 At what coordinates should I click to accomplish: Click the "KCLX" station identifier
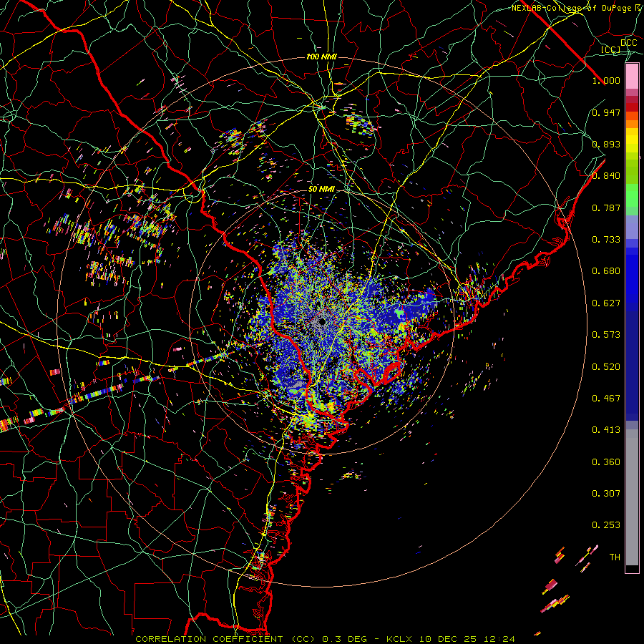point(399,639)
